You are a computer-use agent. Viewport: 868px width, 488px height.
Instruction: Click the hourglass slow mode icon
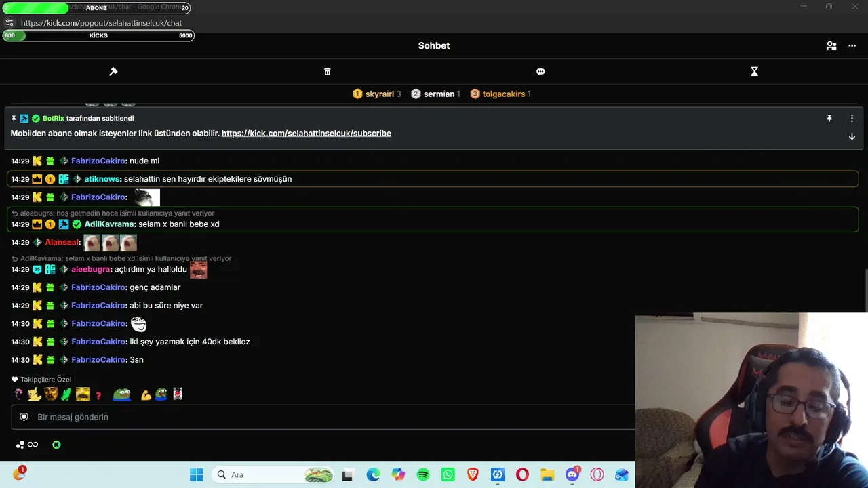754,71
